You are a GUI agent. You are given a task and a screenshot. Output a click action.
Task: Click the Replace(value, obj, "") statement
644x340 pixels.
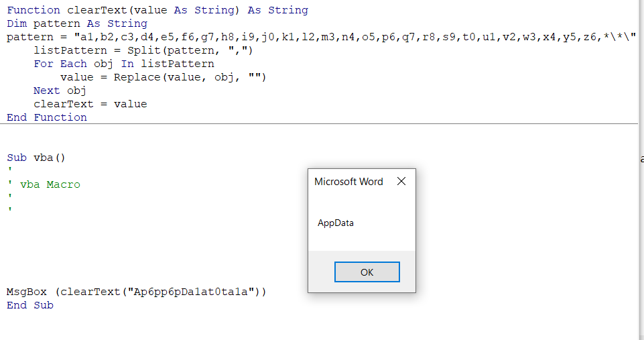click(x=190, y=77)
